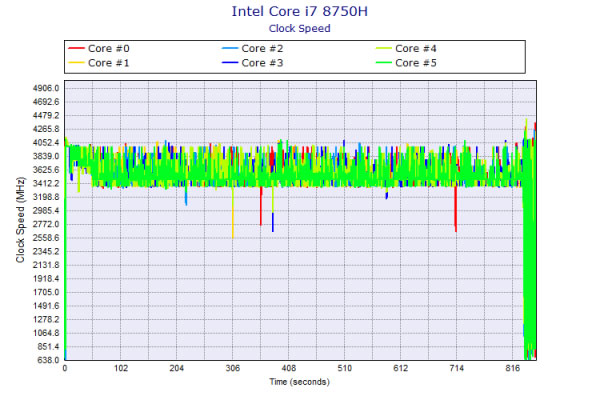
Task: Click the 4265.8 y-axis value
Action: 46,129
